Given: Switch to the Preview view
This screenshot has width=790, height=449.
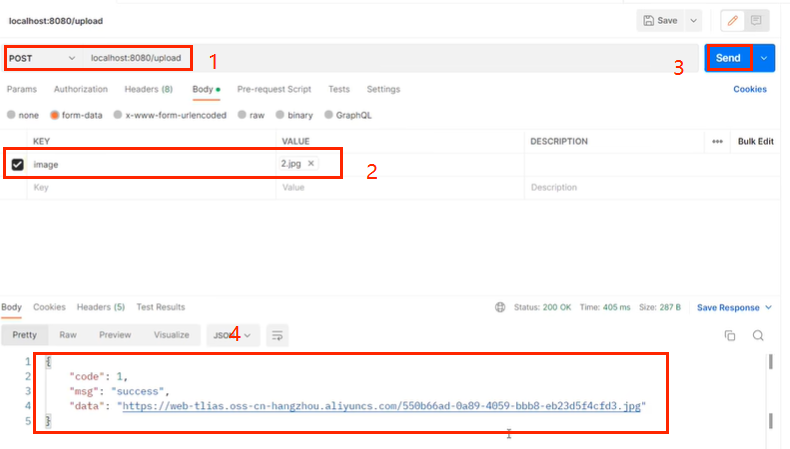Looking at the screenshot, I should [115, 335].
